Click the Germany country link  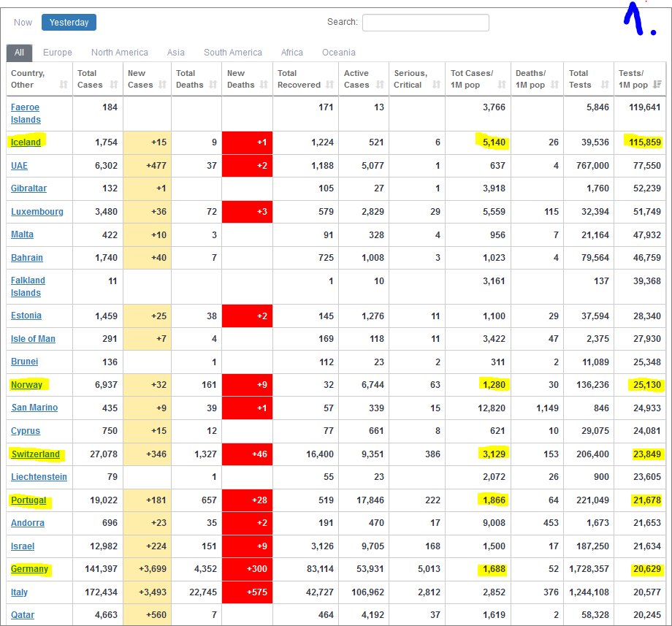pyautogui.click(x=29, y=569)
